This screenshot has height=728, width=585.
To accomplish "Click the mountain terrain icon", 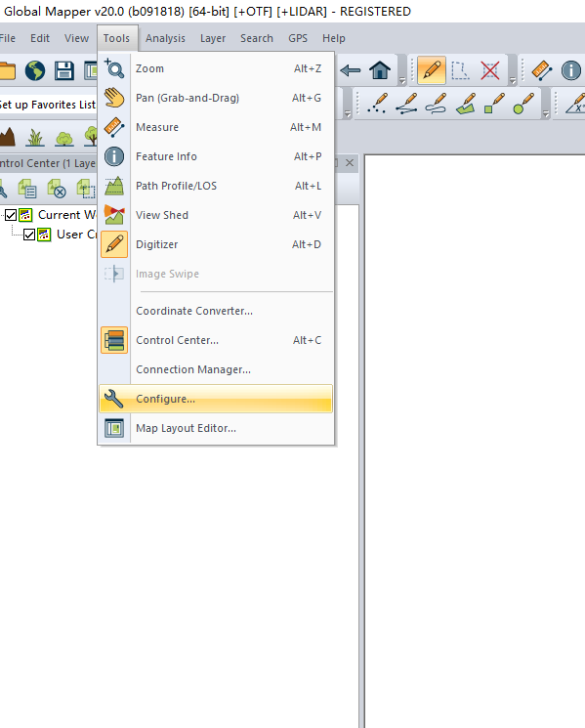I will [8, 137].
